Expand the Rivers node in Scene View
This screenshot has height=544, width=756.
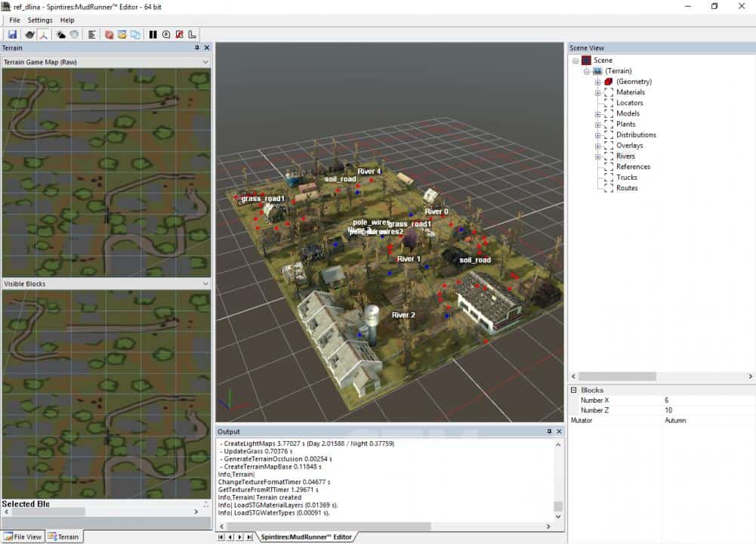pyautogui.click(x=597, y=156)
